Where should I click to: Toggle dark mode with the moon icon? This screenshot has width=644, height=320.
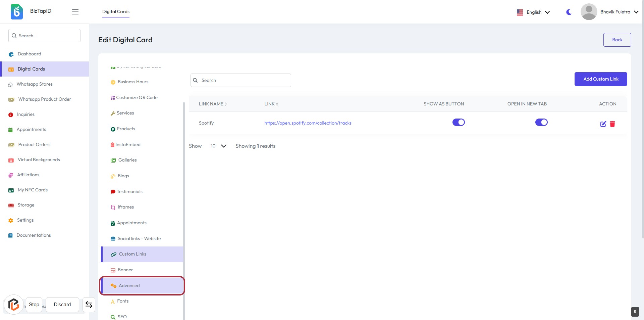pos(569,12)
